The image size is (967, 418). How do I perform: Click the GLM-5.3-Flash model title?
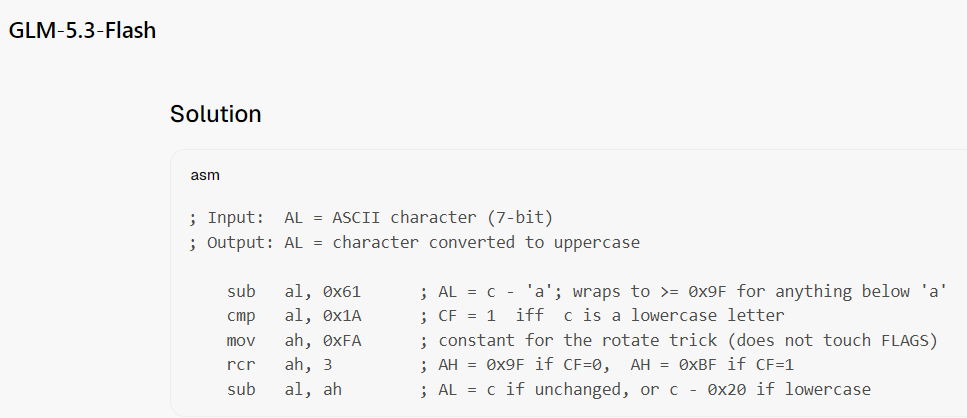[82, 30]
